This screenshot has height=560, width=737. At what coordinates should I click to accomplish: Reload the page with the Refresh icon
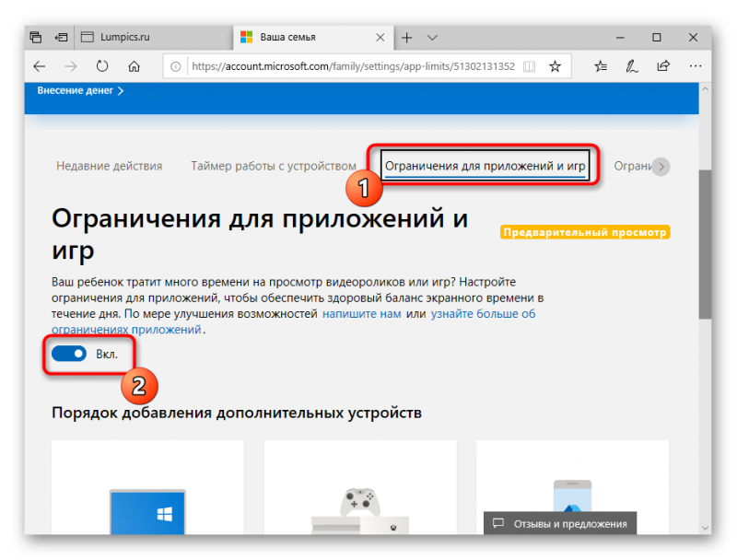tap(102, 66)
